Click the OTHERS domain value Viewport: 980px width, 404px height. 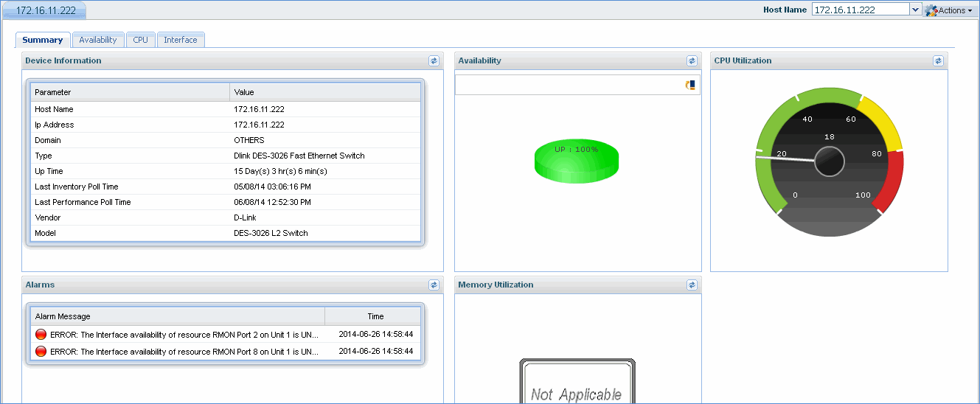pyautogui.click(x=249, y=140)
